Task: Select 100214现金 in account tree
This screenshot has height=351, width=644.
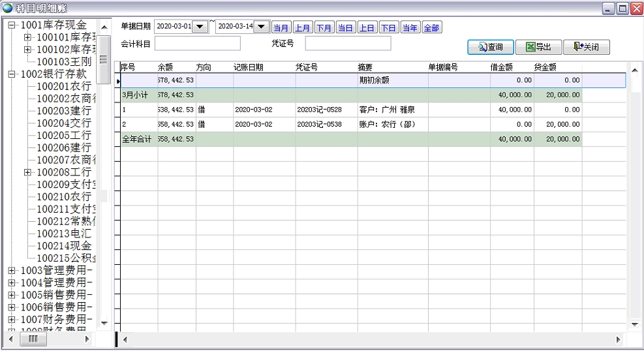Action: tap(63, 246)
